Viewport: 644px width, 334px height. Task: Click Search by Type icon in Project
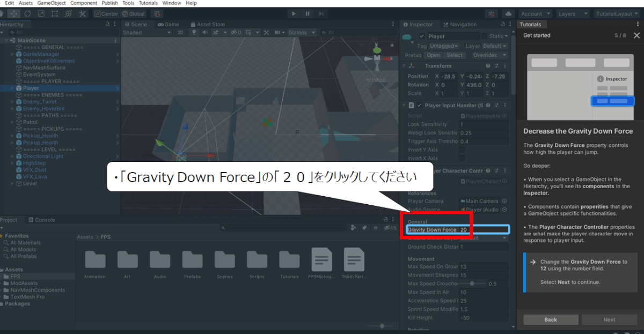coord(353,228)
